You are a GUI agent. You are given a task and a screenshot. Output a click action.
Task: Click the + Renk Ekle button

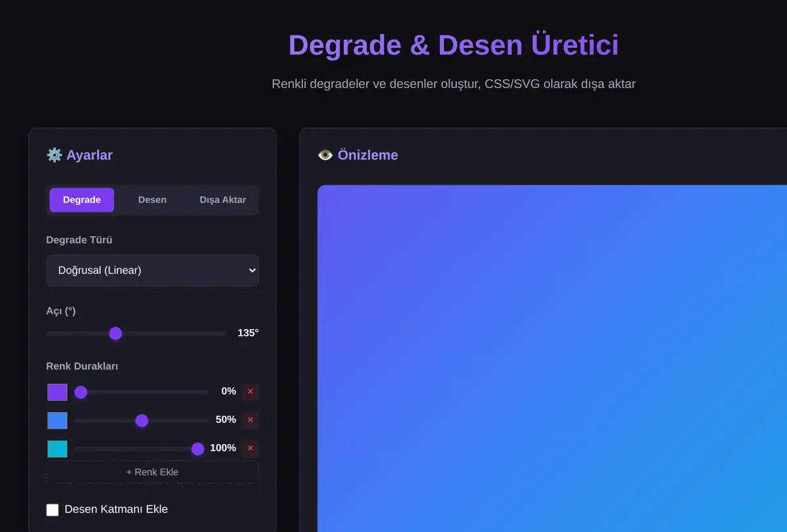[152, 472]
